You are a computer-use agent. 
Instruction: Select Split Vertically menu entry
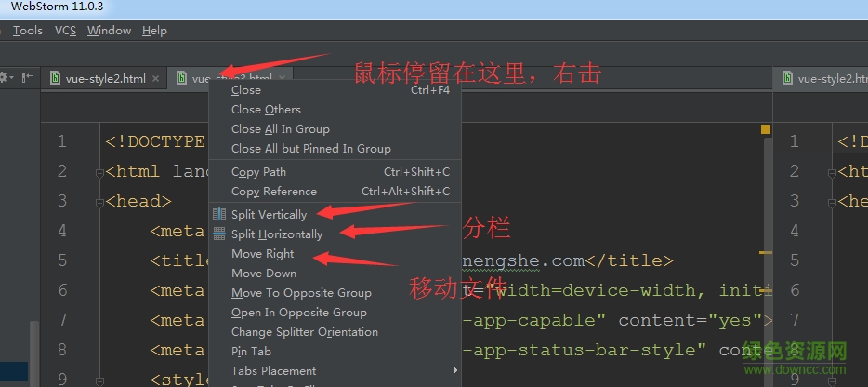335,215
